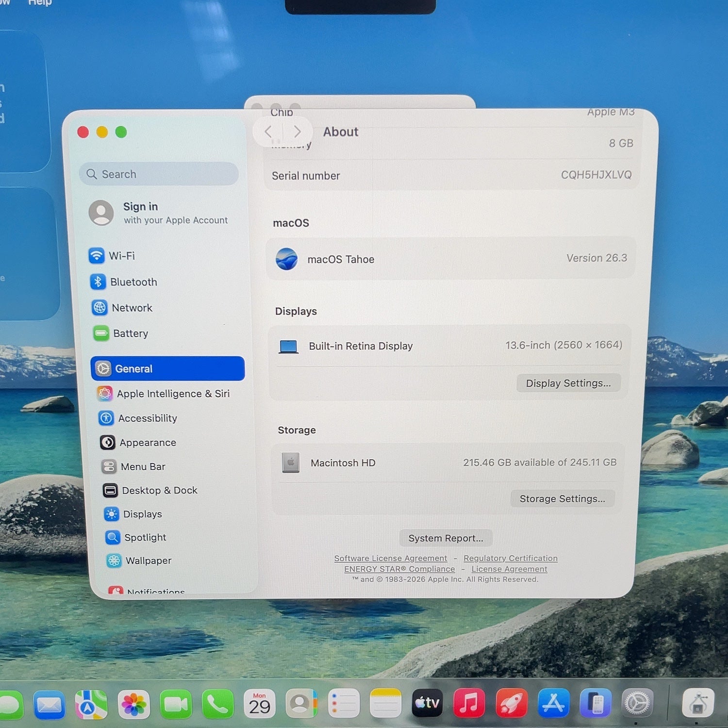728x728 pixels.
Task: Click the user avatar beside Sign in
Action: point(101,213)
